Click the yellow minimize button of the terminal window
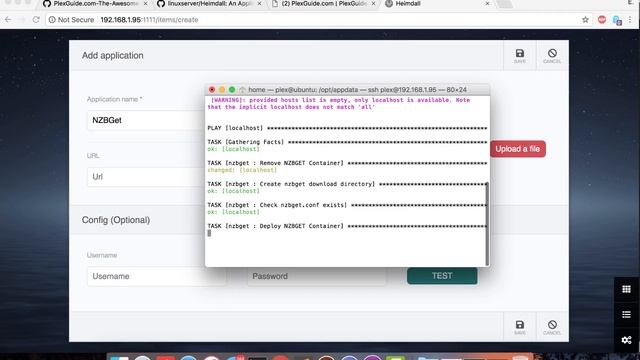Viewport: 640px width, 360px height. tap(222, 90)
